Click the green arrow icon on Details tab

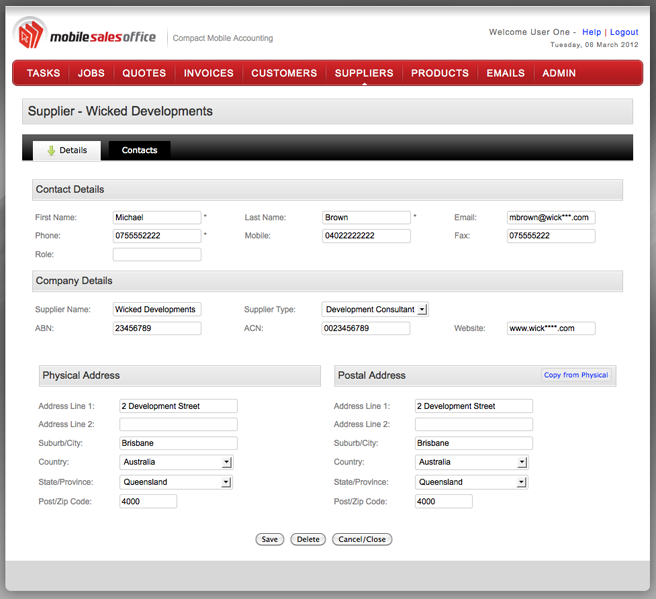pyautogui.click(x=51, y=151)
